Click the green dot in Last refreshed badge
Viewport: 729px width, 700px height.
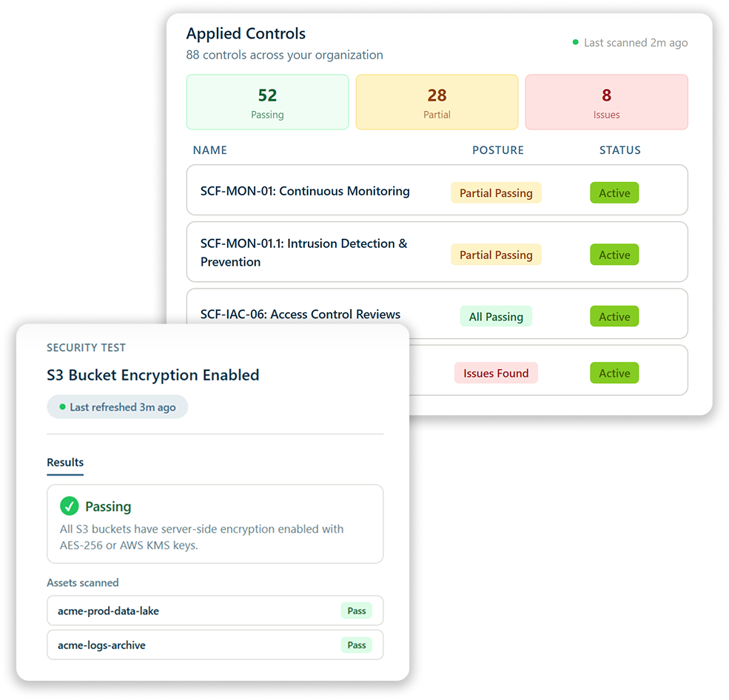click(63, 407)
